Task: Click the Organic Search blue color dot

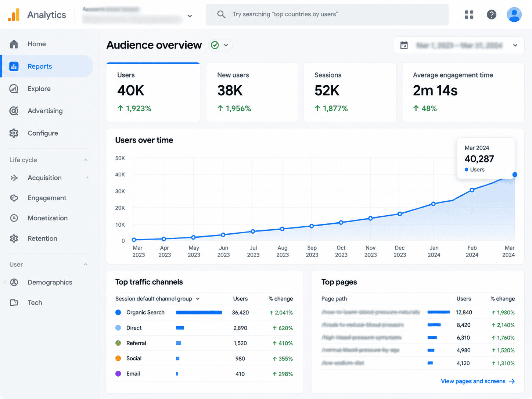Action: (118, 313)
